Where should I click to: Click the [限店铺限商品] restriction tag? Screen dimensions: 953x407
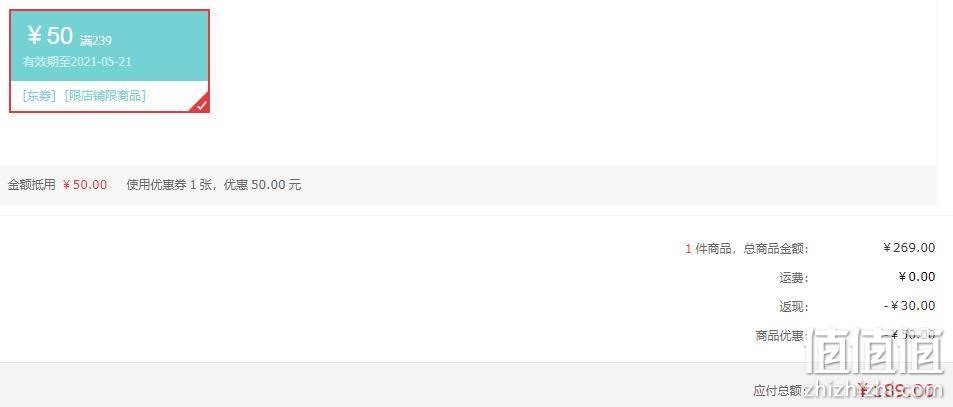(x=105, y=96)
